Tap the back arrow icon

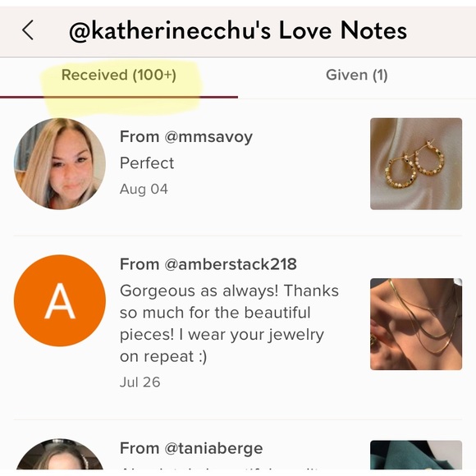click(x=28, y=30)
